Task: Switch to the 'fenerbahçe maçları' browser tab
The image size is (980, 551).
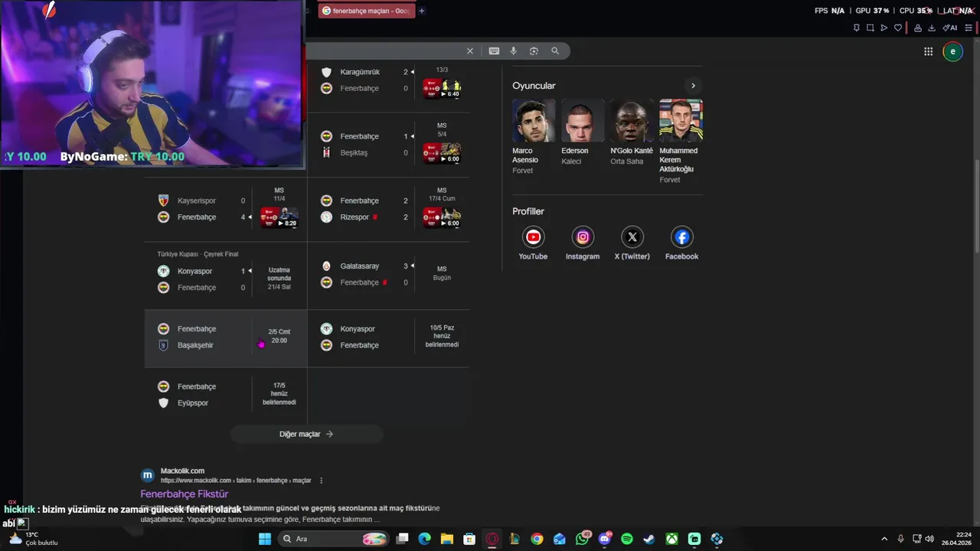Action: coord(367,11)
